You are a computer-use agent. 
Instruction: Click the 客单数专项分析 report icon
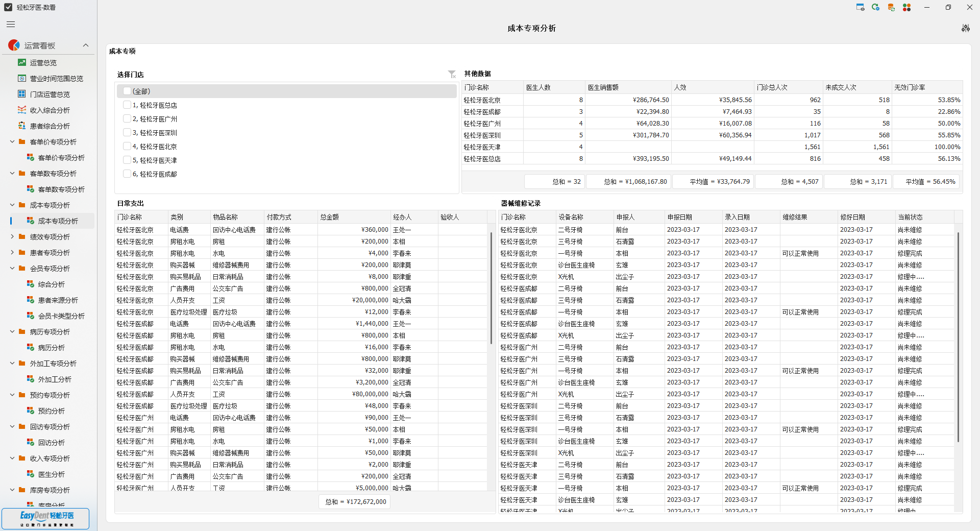click(31, 189)
